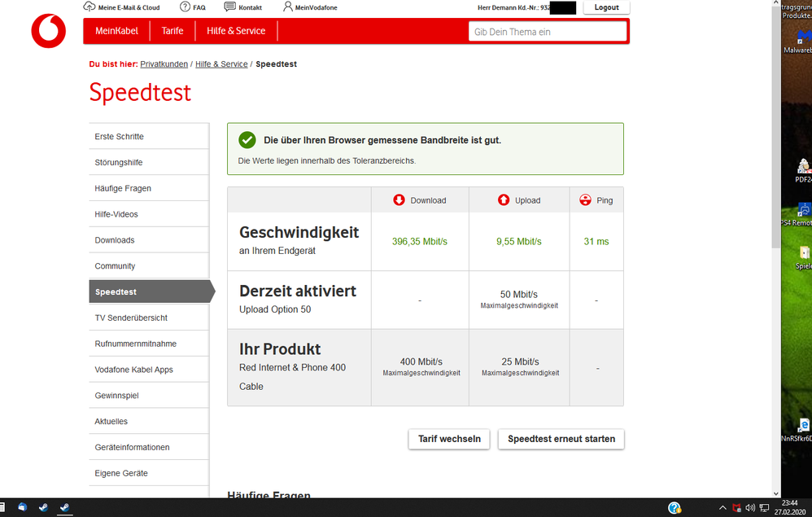Viewport: 812px width, 517px height.
Task: Open Gewinnspiel in sidebar
Action: click(149, 395)
